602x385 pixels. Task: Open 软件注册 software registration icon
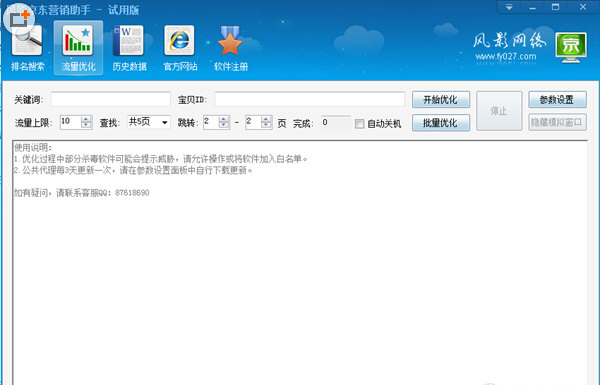click(x=231, y=48)
